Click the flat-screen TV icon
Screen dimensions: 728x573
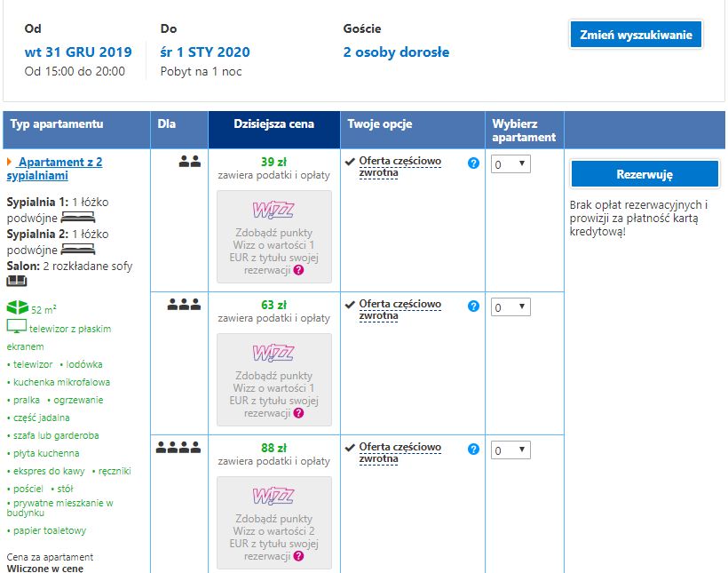(x=17, y=326)
